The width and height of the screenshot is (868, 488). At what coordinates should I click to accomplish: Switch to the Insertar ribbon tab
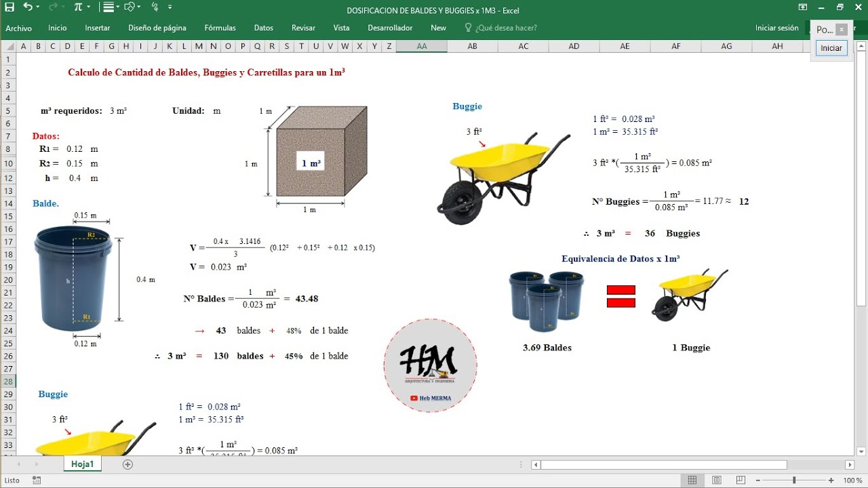pyautogui.click(x=98, y=28)
